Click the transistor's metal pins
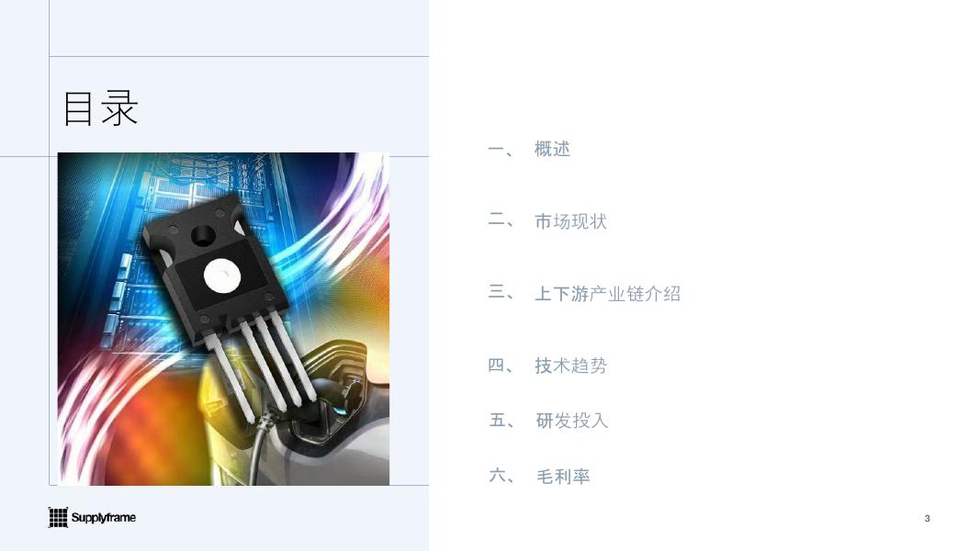Viewport: 980px width, 551px height. pos(261,368)
